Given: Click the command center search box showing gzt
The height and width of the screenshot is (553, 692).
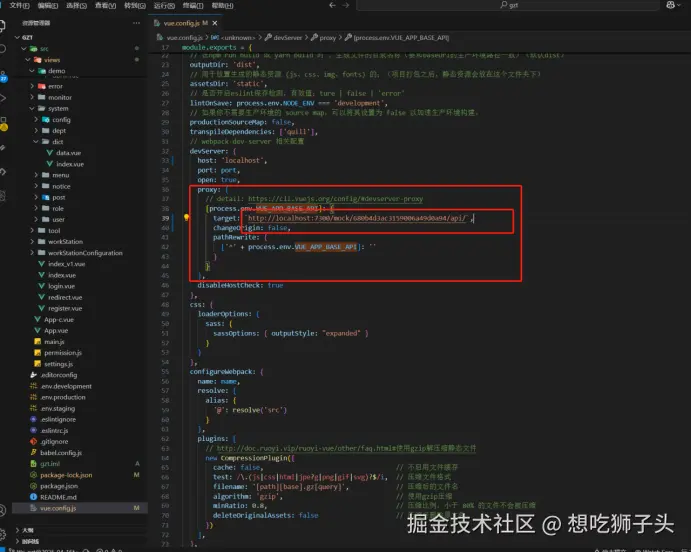Looking at the screenshot, I should point(508,5).
